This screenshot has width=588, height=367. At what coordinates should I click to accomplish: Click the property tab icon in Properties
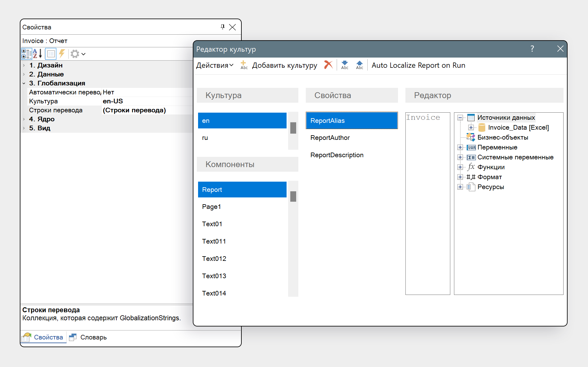[x=51, y=54]
